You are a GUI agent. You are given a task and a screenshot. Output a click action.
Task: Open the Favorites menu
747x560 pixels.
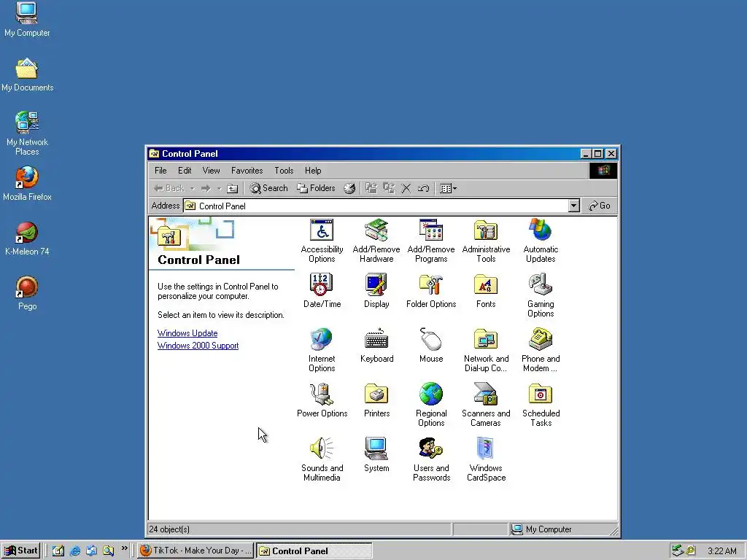point(247,171)
